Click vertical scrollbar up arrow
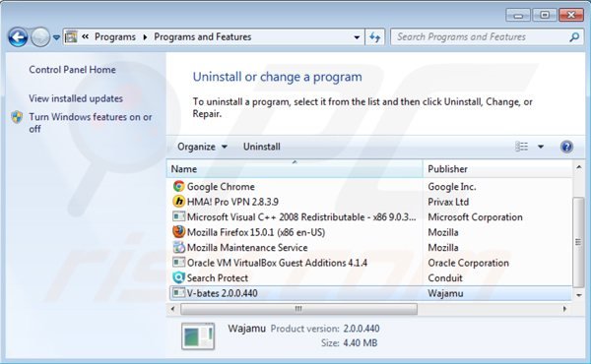This screenshot has width=591, height=364. pos(578,166)
